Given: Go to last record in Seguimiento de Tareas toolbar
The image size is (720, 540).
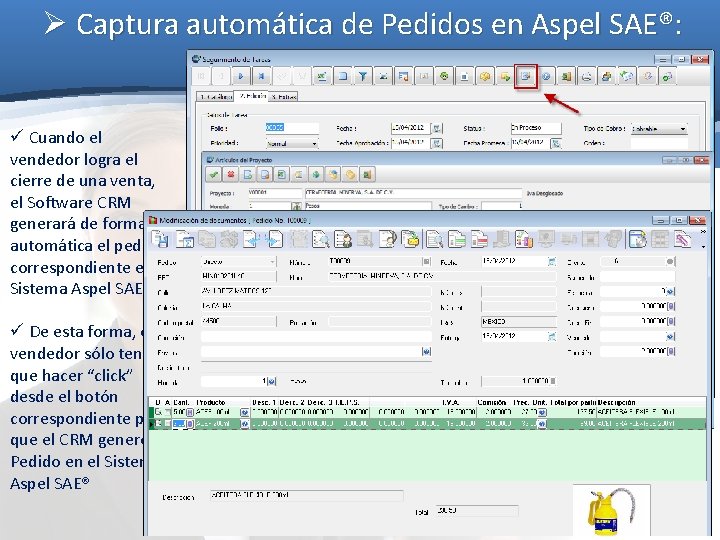Looking at the screenshot, I should (261, 77).
